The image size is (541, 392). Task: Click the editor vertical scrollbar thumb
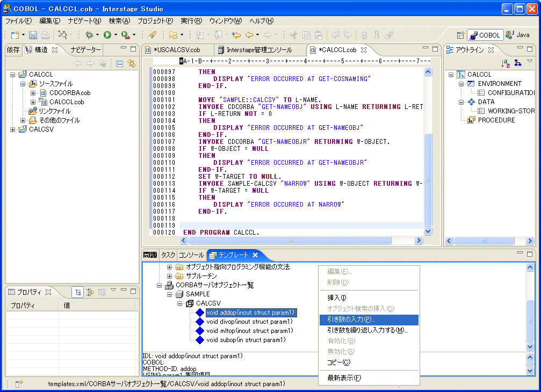click(x=428, y=180)
